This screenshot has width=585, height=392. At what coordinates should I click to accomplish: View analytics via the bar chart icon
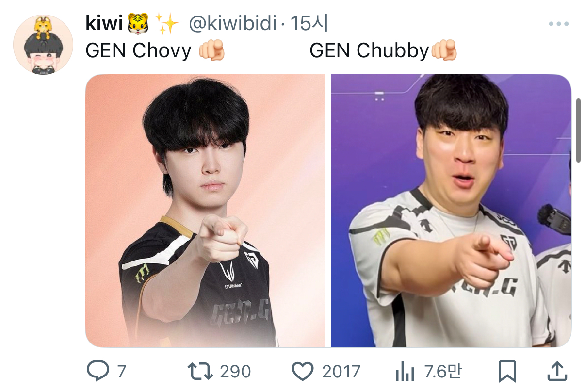click(405, 372)
